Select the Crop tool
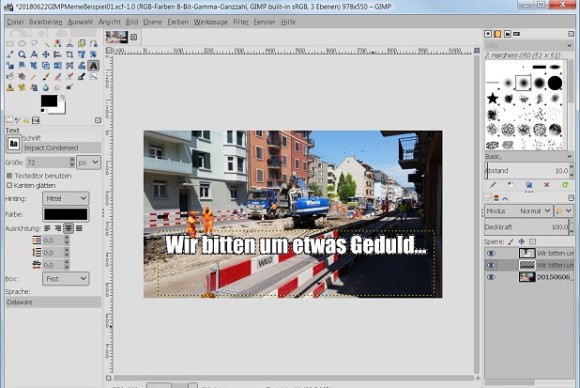 tap(70, 55)
